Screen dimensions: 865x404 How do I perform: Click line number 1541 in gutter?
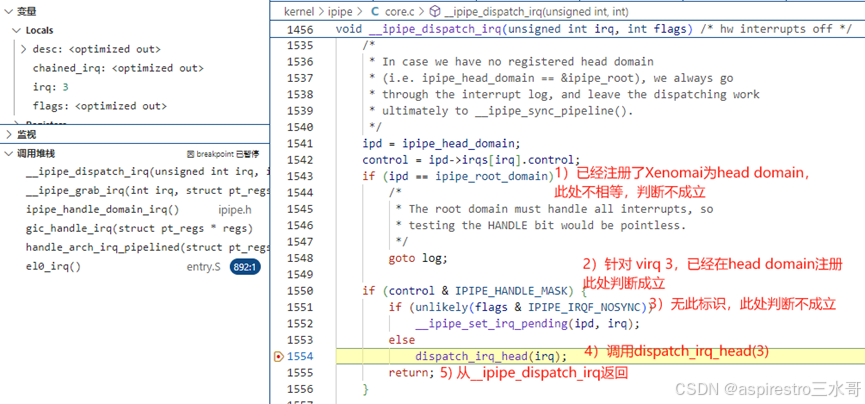(300, 144)
